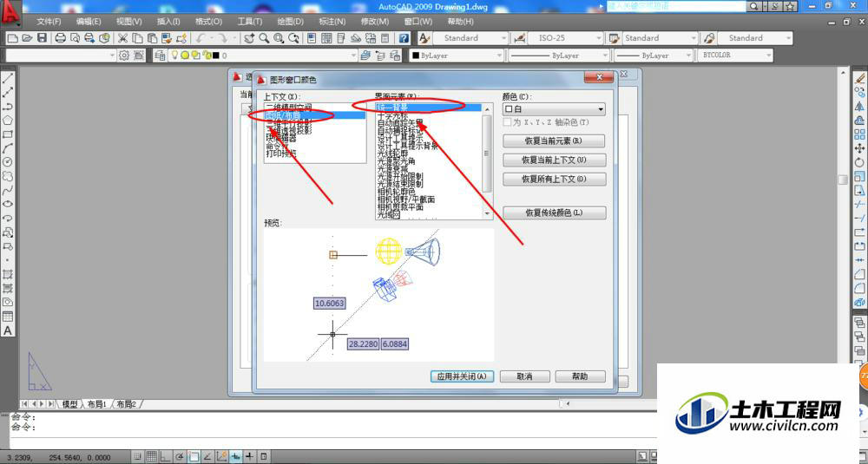Select the realtime Zoom magnifier icon
Image resolution: width=868 pixels, height=464 pixels.
(264, 38)
